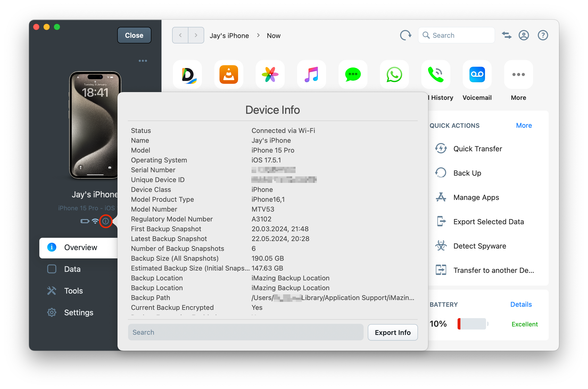Open the transfers arrows icon

[x=506, y=35]
